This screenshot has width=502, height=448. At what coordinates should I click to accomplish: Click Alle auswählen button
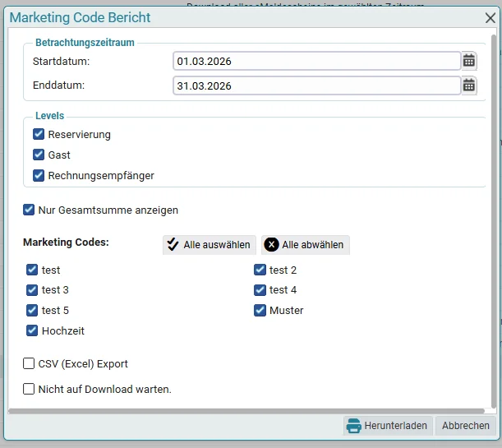tap(210, 245)
